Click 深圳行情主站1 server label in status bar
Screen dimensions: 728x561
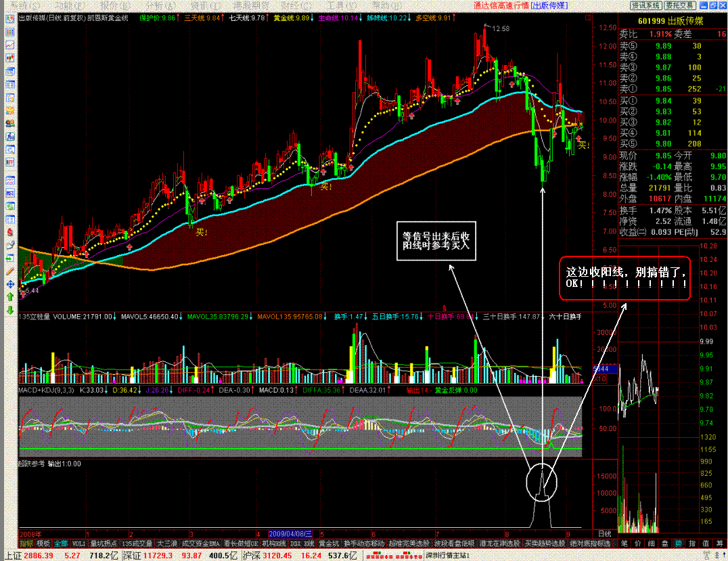click(x=448, y=556)
